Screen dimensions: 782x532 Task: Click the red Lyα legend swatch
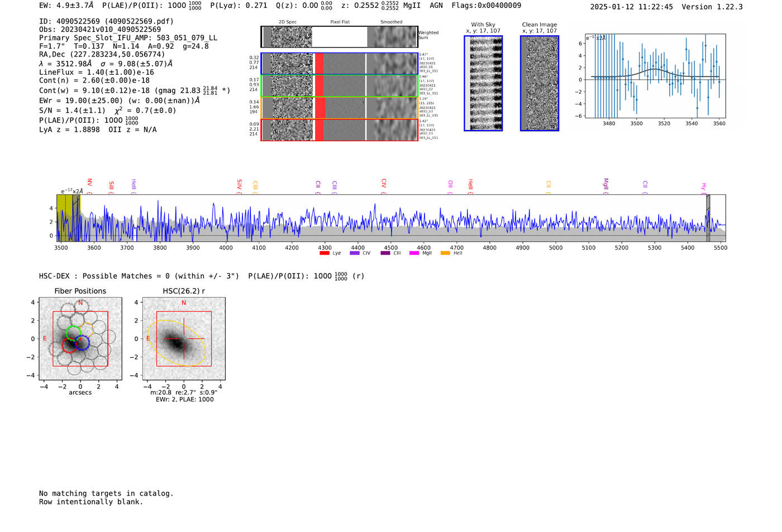325,253
